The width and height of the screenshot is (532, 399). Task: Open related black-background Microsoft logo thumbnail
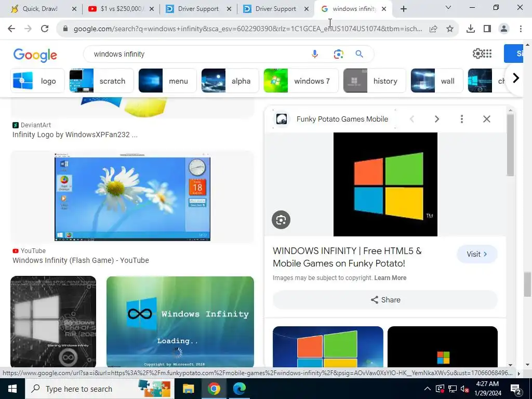pyautogui.click(x=443, y=347)
